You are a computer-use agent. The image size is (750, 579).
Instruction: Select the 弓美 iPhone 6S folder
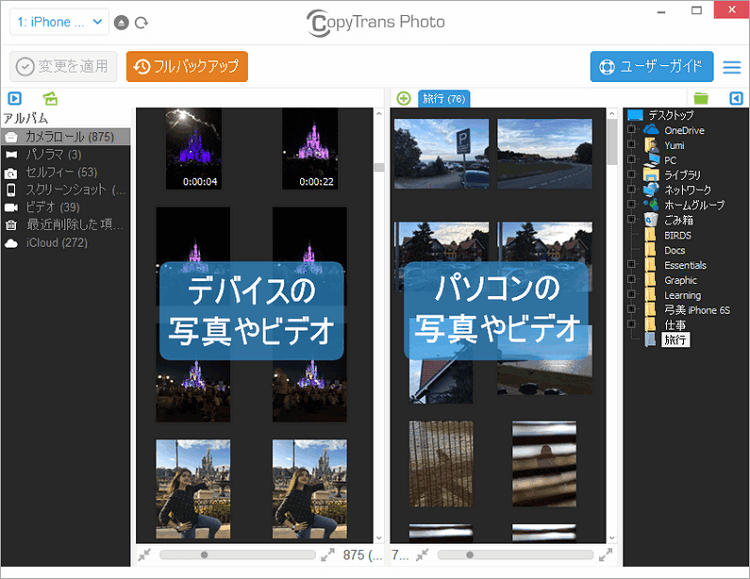pyautogui.click(x=697, y=310)
